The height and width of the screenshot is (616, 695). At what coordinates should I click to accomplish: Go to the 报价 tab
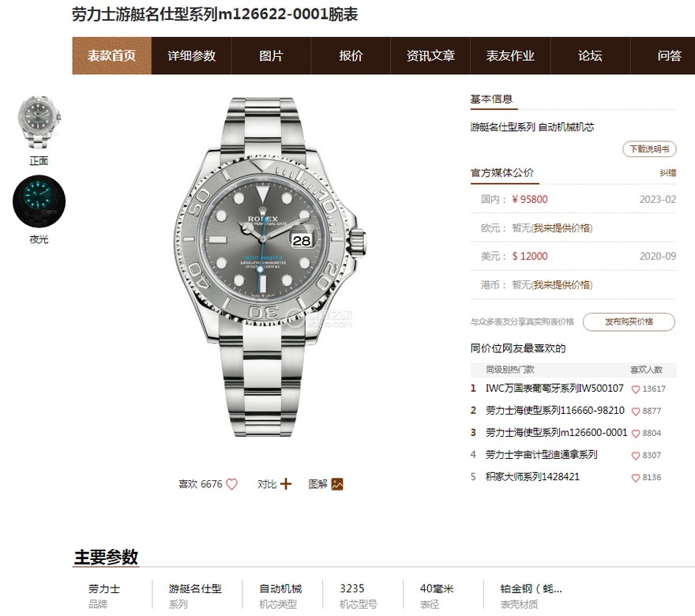point(351,56)
